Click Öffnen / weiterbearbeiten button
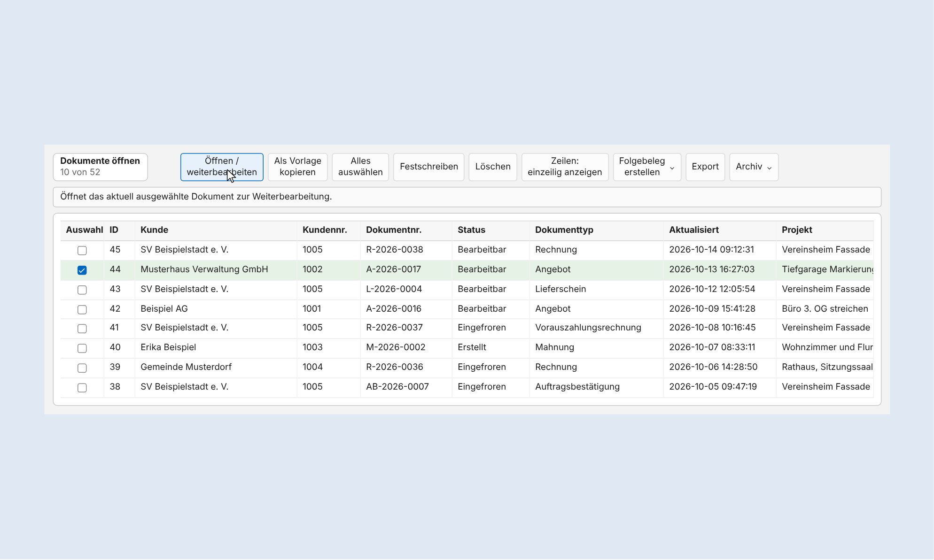The height and width of the screenshot is (560, 934). pyautogui.click(x=222, y=167)
